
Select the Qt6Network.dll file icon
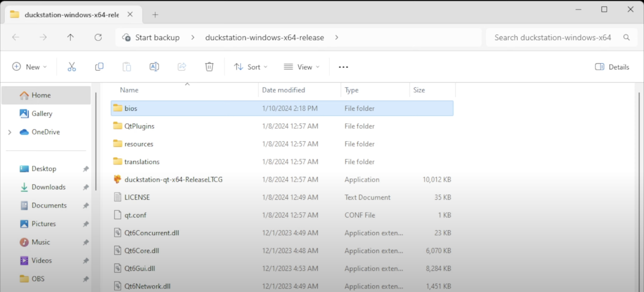[x=118, y=286]
